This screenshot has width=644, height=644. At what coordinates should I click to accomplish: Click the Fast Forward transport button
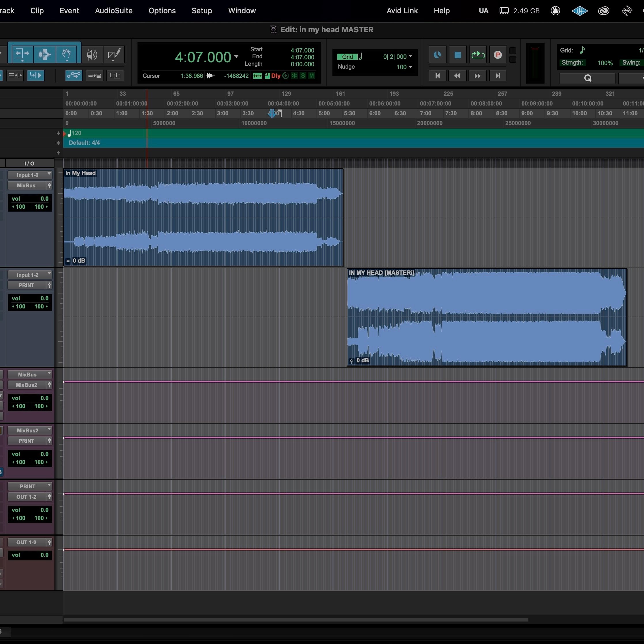pos(477,76)
